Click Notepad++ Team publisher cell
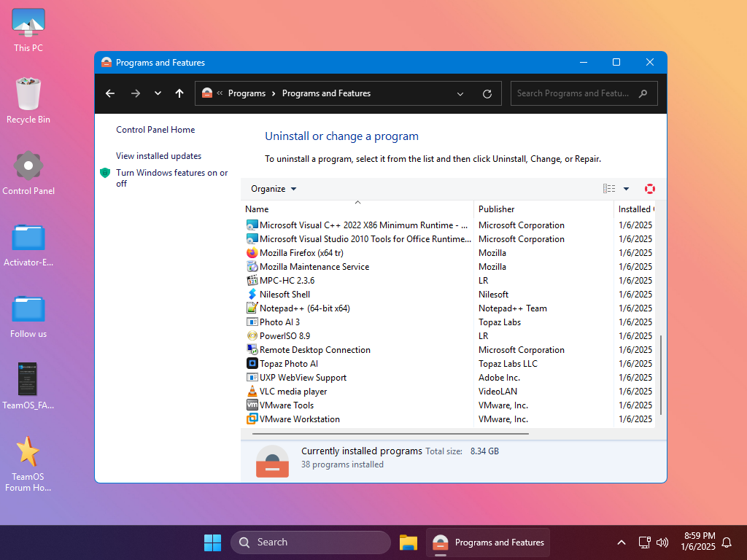747x560 pixels. (x=513, y=308)
